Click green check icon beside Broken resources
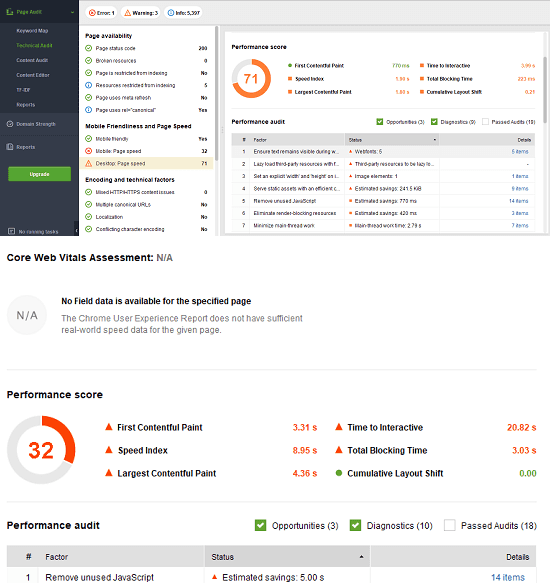The height and width of the screenshot is (583, 550). click(89, 60)
